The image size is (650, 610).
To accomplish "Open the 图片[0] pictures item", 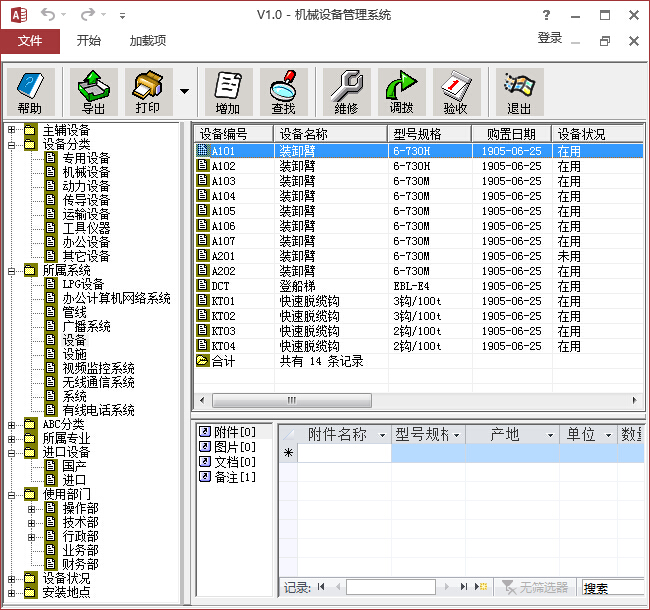I will (x=234, y=447).
